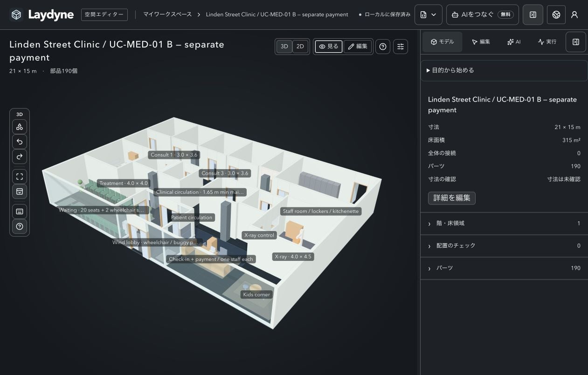This screenshot has width=588, height=375.
Task: Open the 実行 tab
Action: (x=547, y=42)
